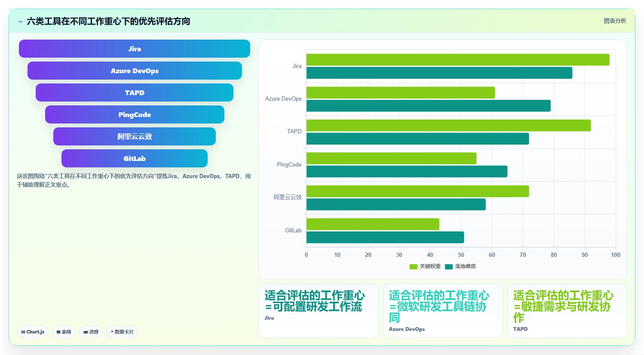Click TAPD 关键权重 light green bar
644x355 pixels.
449,126
